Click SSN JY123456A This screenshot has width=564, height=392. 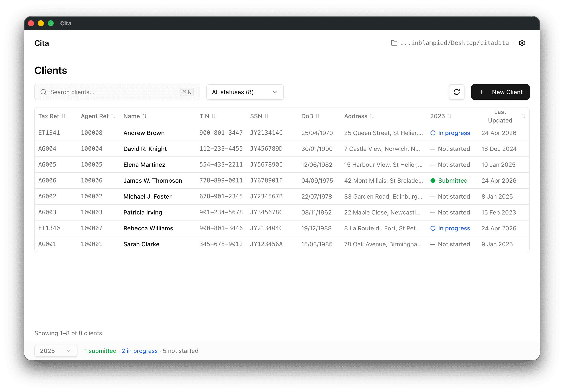click(266, 244)
